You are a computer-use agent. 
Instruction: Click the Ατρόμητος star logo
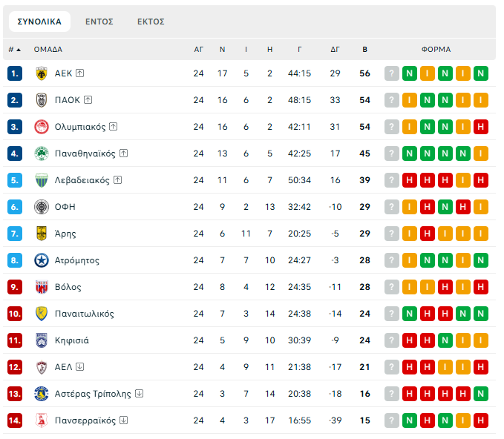pyautogui.click(x=42, y=260)
